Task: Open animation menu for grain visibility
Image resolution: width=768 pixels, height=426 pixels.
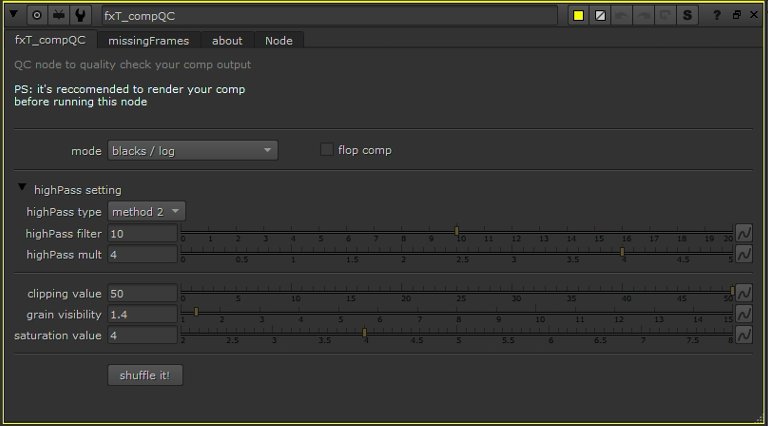Action: point(744,314)
